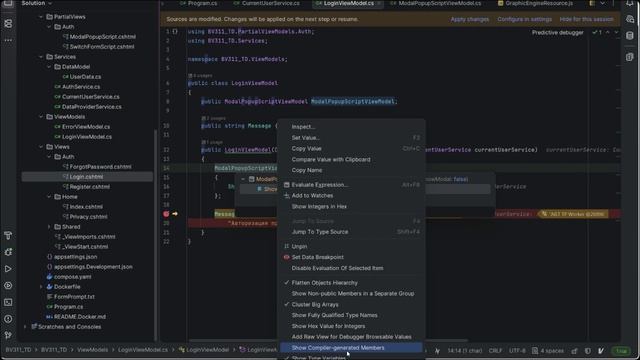This screenshot has height=360, width=640.
Task: Open the Solution view dropdown
Action: pos(37,3)
